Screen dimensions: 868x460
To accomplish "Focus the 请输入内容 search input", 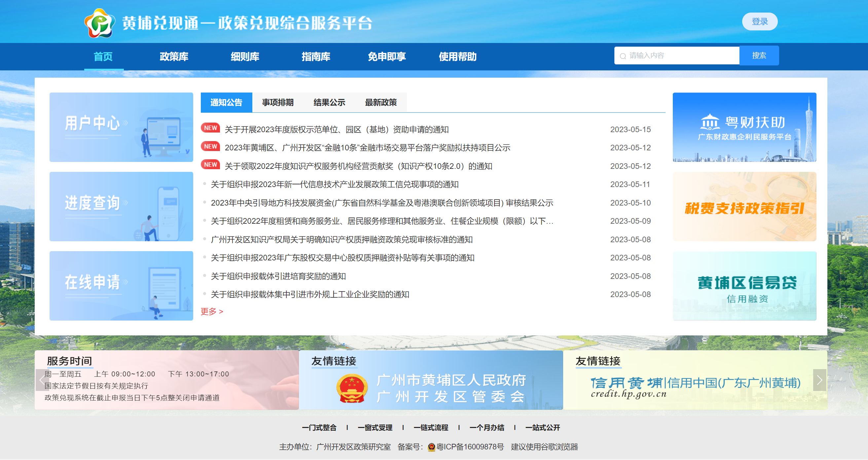I will tap(677, 56).
